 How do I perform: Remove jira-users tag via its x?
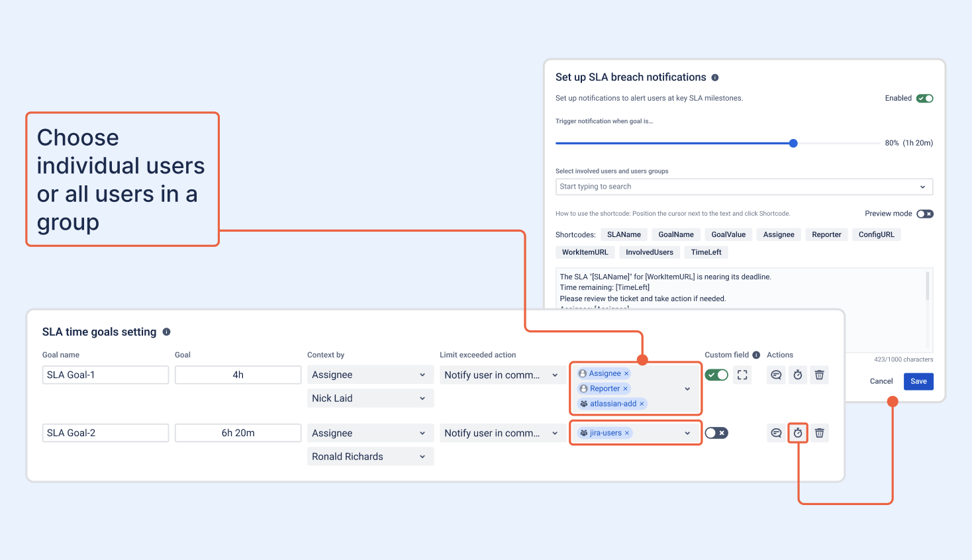627,433
